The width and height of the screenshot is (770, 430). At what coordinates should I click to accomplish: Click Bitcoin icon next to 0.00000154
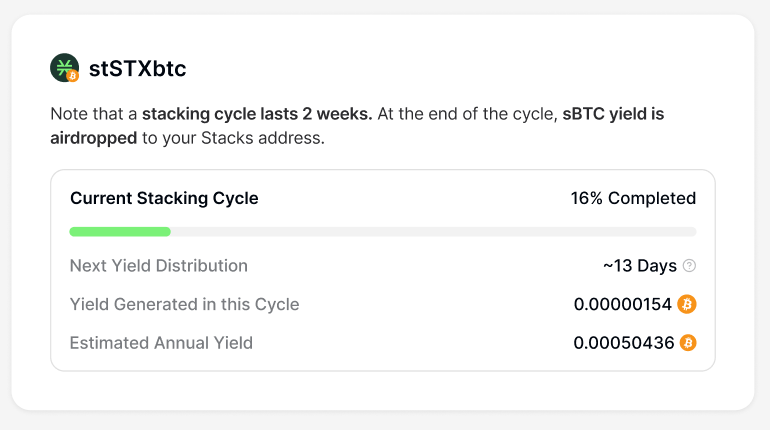[x=687, y=304]
